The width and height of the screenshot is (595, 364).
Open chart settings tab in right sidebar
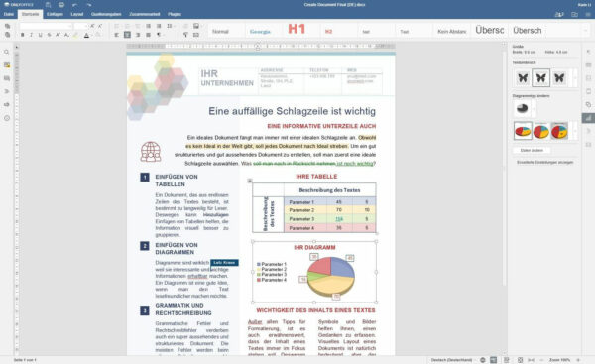(588, 118)
